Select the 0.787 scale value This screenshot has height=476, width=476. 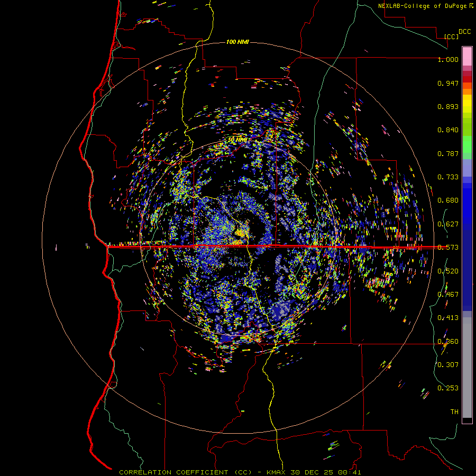coord(448,153)
